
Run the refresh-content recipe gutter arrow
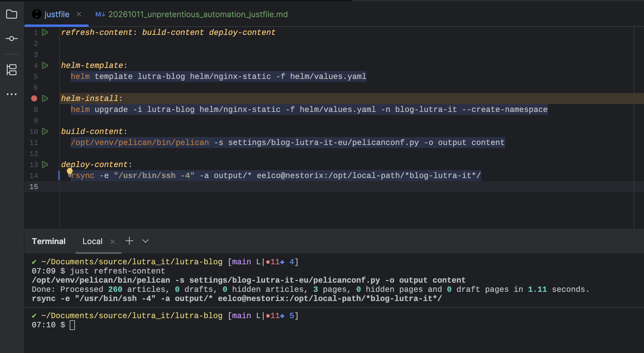(x=45, y=32)
